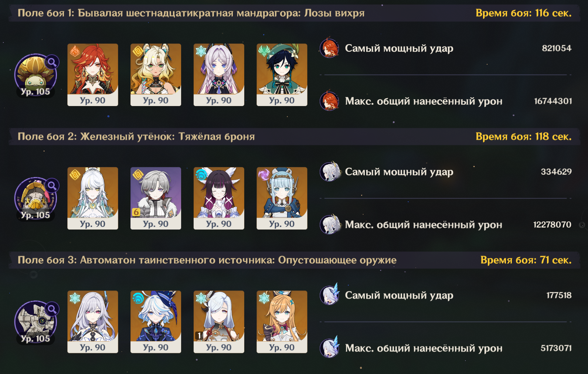Click Макс. общий нанесённый урон 5173071 row
588x374 pixels.
pyautogui.click(x=446, y=348)
